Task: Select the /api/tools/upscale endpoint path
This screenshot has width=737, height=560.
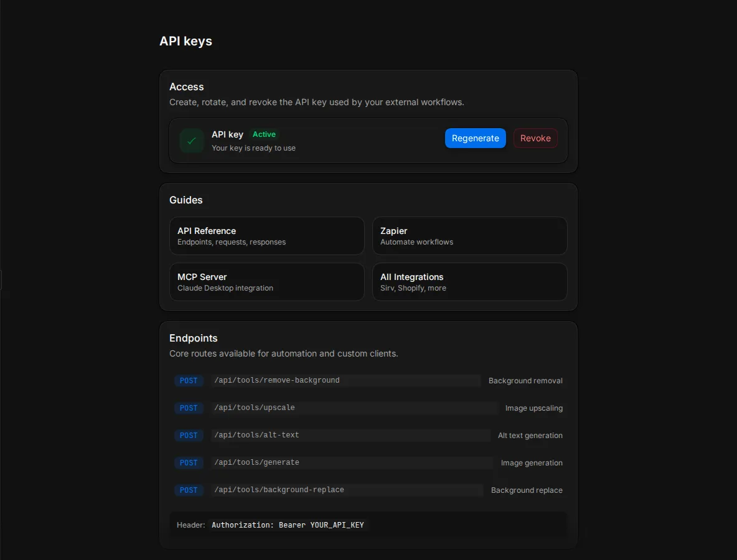Action: pos(354,408)
